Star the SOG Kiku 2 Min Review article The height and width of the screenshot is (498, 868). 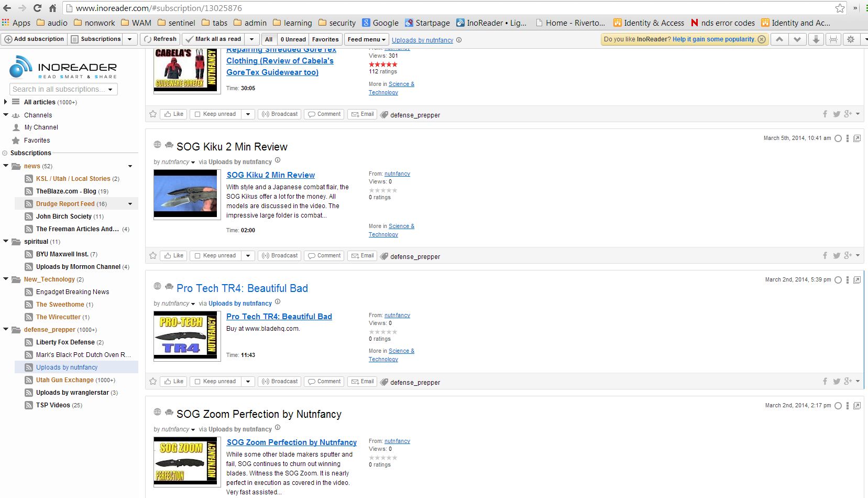(153, 255)
